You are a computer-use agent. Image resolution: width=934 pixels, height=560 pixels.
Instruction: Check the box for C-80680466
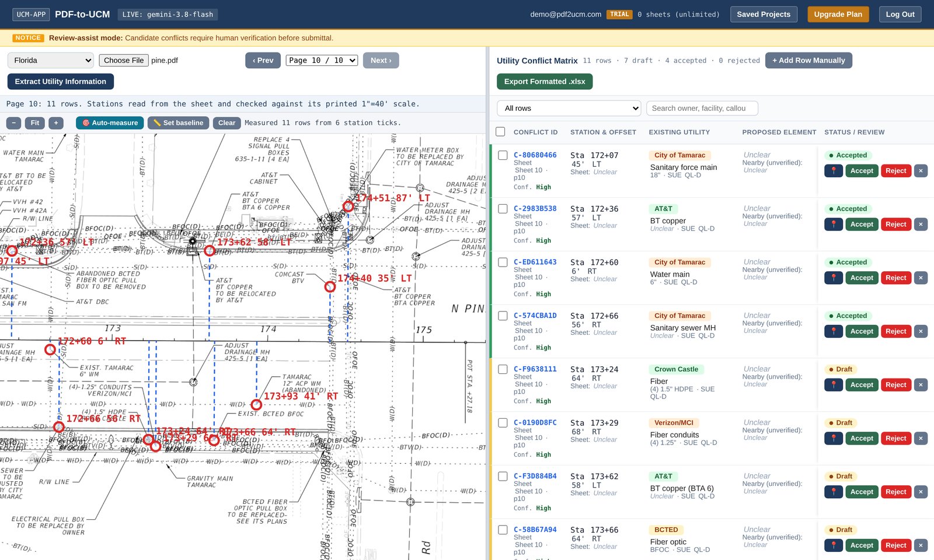click(x=503, y=155)
